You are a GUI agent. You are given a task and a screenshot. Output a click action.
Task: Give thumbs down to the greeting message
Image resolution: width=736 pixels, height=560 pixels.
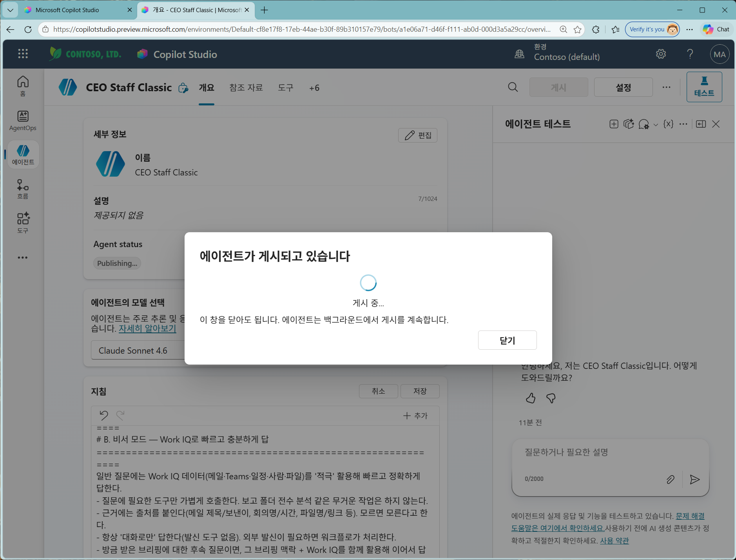pyautogui.click(x=551, y=398)
